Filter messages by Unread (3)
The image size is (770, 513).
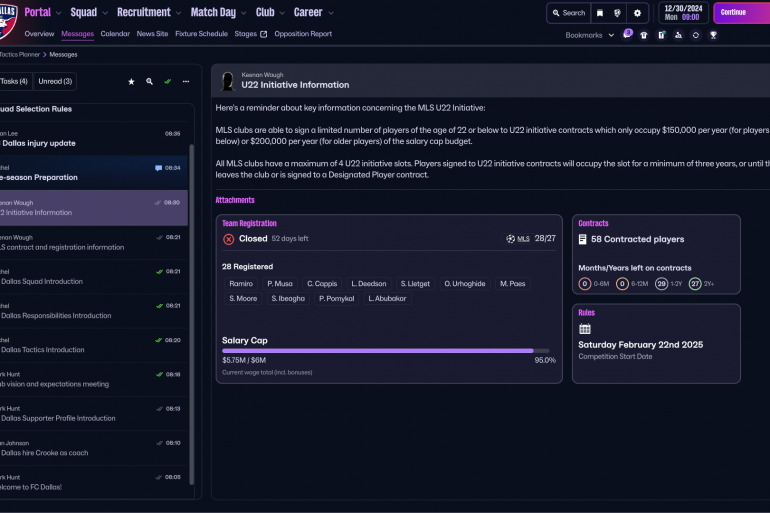[x=55, y=81]
